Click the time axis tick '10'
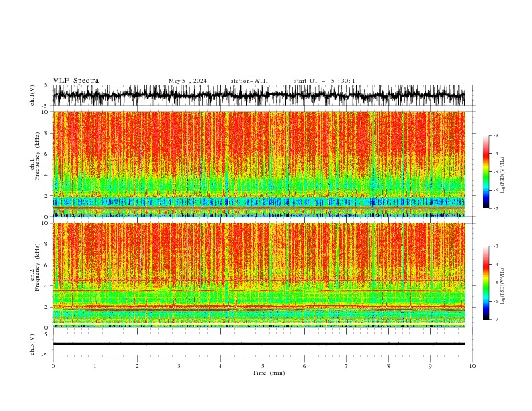This screenshot has height=411, width=532. click(472, 366)
